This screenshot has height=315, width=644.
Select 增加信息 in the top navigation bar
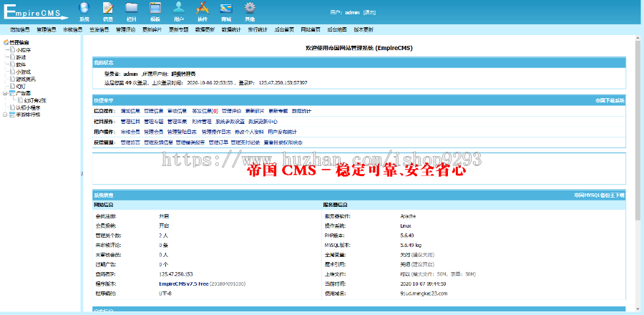point(20,29)
